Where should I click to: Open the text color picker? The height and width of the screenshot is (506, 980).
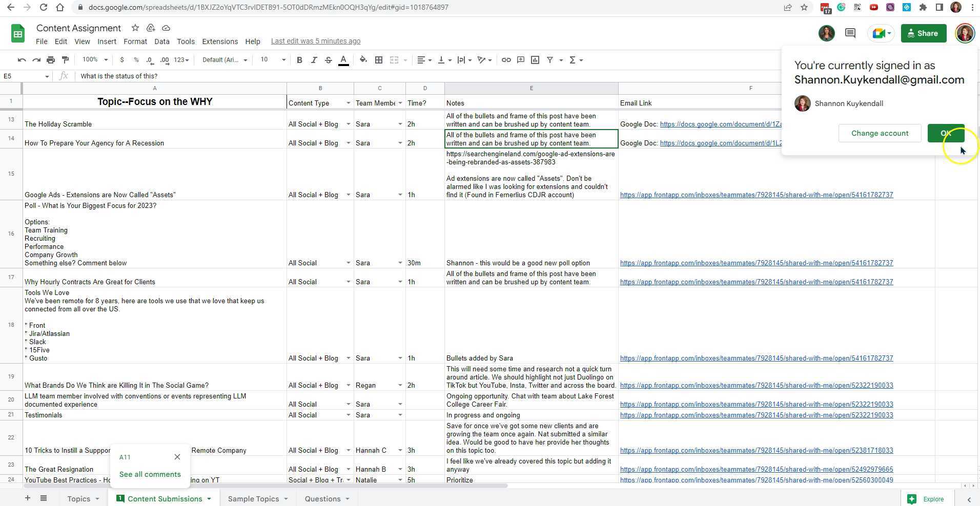click(x=343, y=60)
